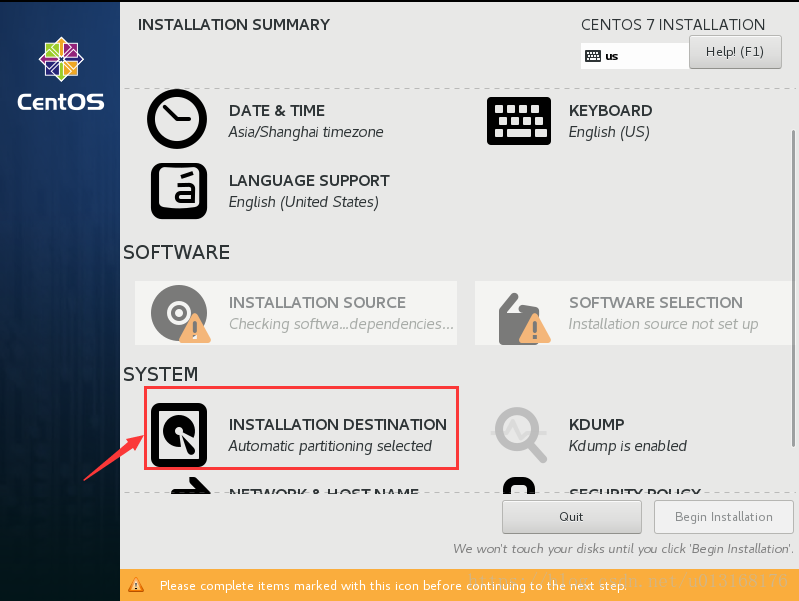Click the vertical scrollbar on the right
The height and width of the screenshot is (601, 799).
(x=793, y=288)
